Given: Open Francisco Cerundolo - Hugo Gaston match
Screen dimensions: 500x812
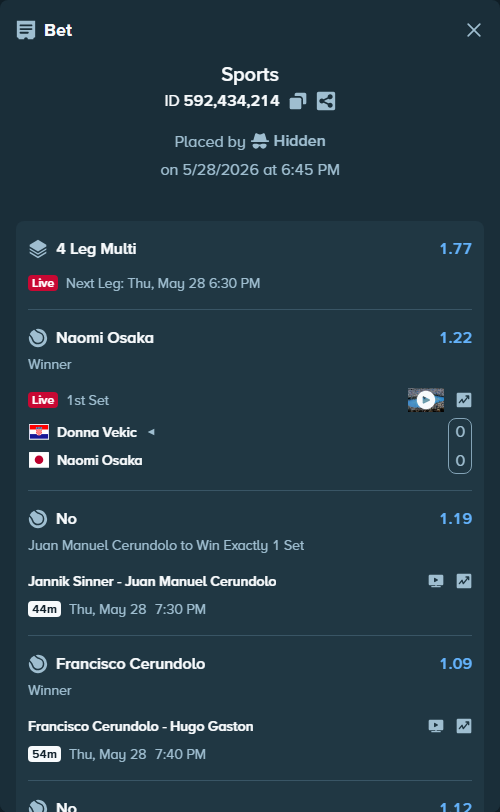Looking at the screenshot, I should click(141, 726).
